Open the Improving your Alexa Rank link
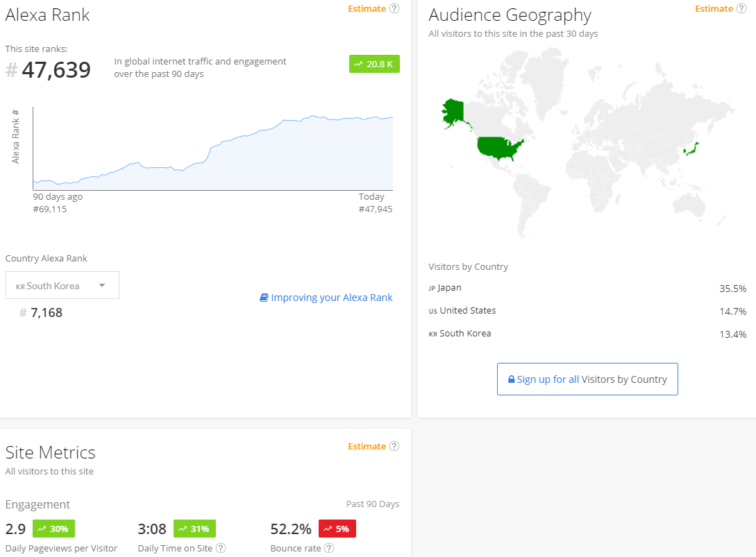This screenshot has width=756, height=557. pos(331,298)
